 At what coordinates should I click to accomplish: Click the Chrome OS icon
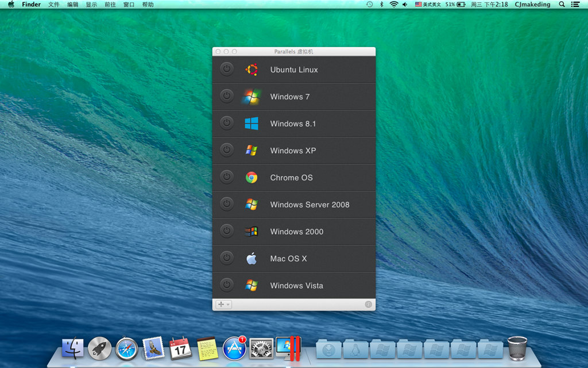tap(253, 178)
